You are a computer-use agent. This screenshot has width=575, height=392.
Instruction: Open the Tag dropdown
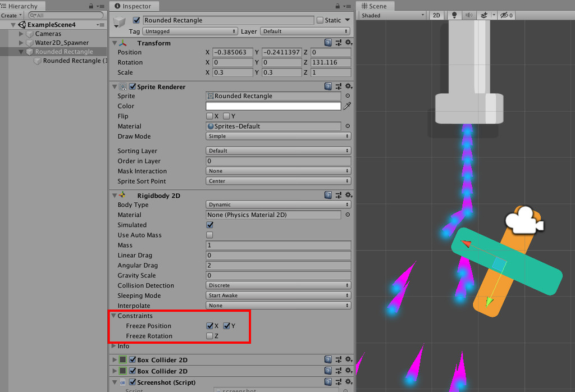click(190, 31)
